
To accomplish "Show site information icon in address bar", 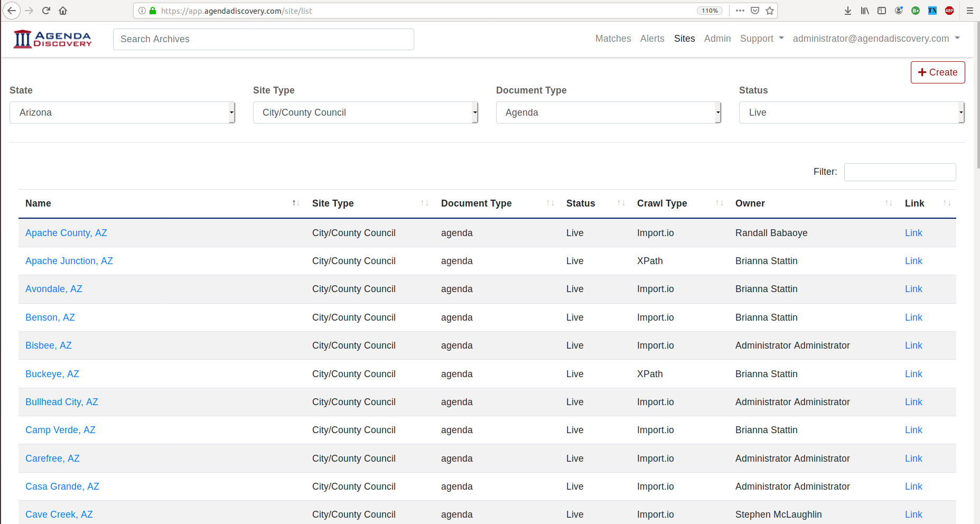I will coord(142,11).
